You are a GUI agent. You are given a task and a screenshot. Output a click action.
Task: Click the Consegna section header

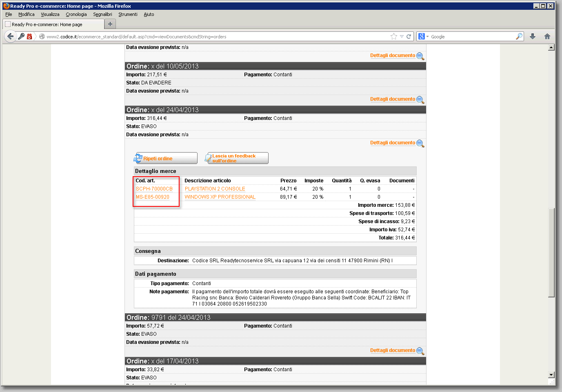click(275, 251)
